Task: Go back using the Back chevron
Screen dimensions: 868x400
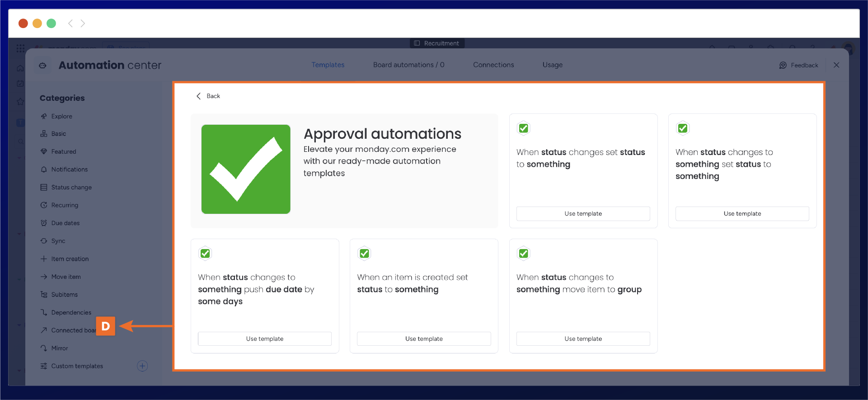Action: (x=199, y=96)
